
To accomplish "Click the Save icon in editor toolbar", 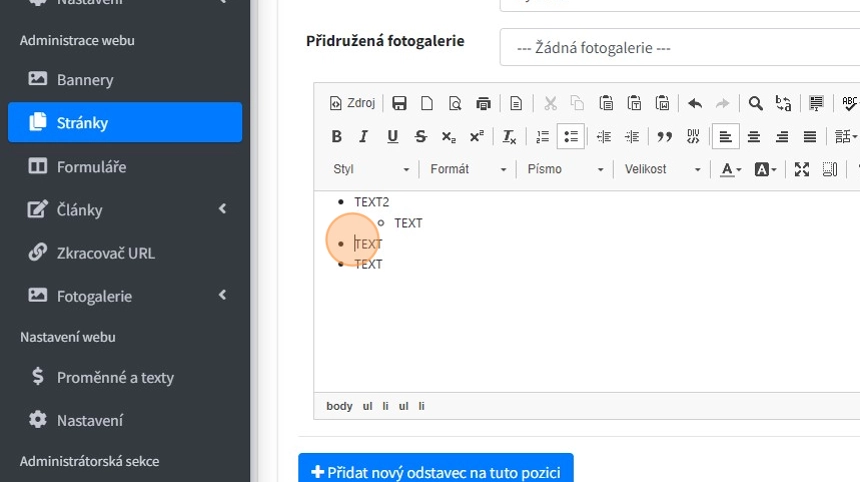I will [399, 103].
